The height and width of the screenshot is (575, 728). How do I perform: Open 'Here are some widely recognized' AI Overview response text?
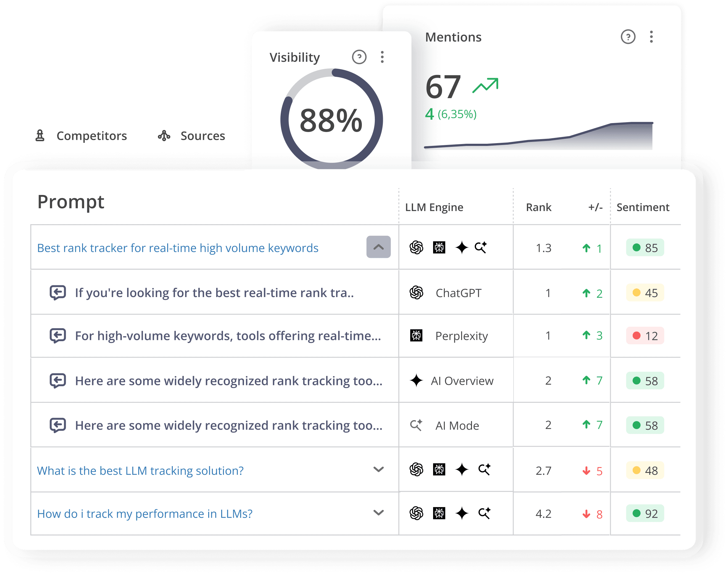[229, 381]
